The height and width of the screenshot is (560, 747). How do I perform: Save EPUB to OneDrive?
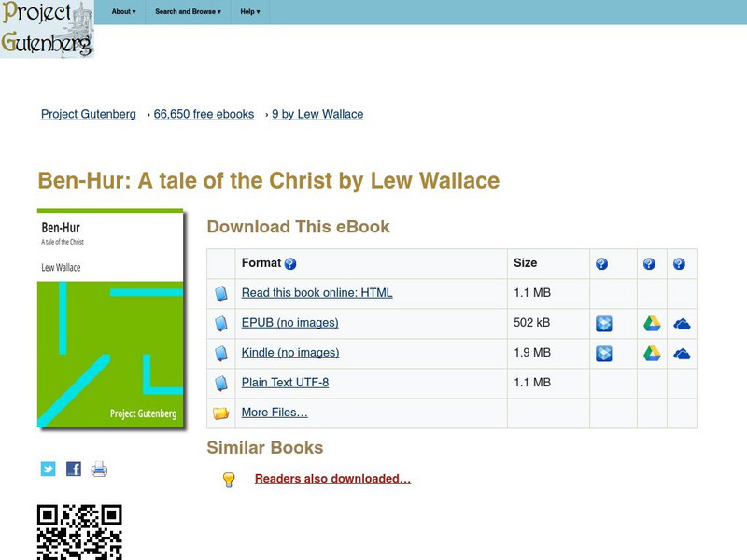[683, 322]
